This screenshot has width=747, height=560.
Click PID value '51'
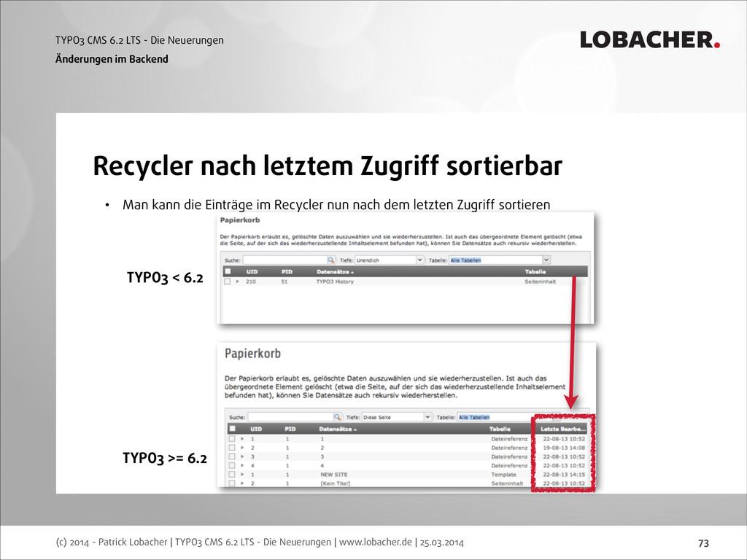pyautogui.click(x=285, y=281)
